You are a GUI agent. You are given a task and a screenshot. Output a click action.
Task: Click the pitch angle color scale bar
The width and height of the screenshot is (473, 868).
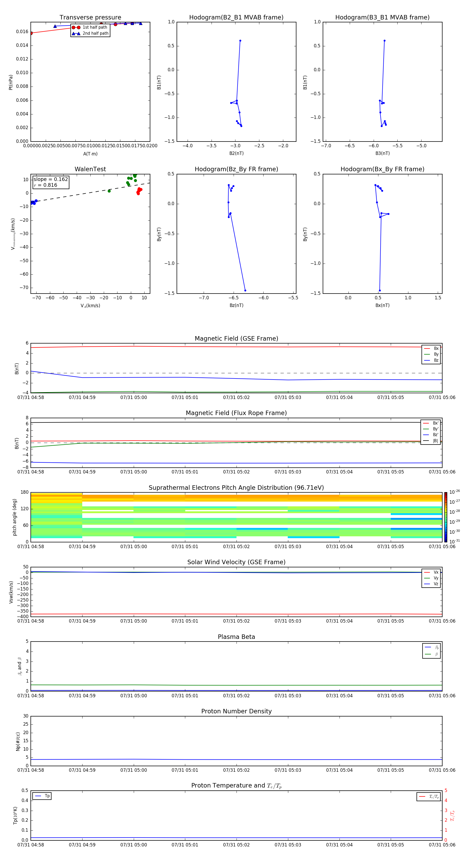click(445, 517)
